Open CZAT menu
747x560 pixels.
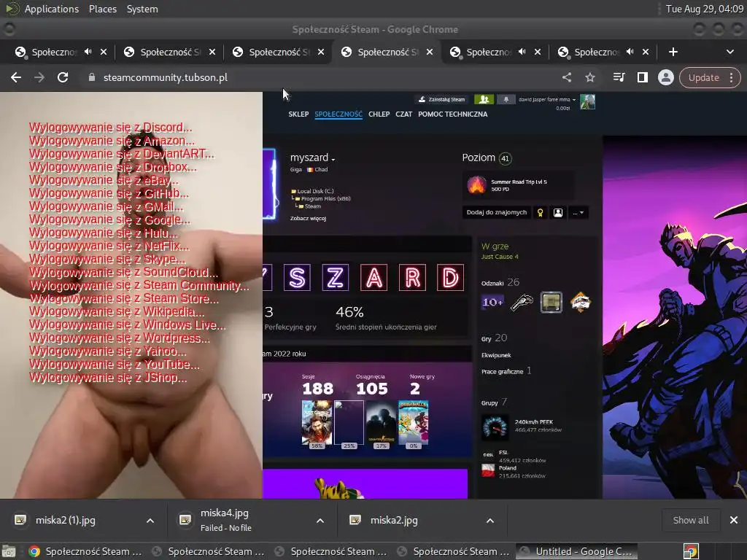pos(403,114)
